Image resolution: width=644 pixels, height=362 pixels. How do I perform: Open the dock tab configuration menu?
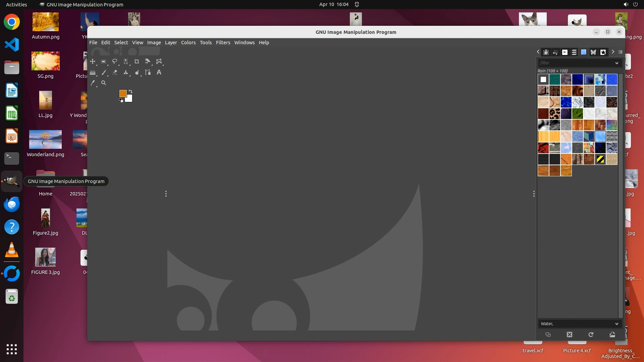[x=621, y=52]
